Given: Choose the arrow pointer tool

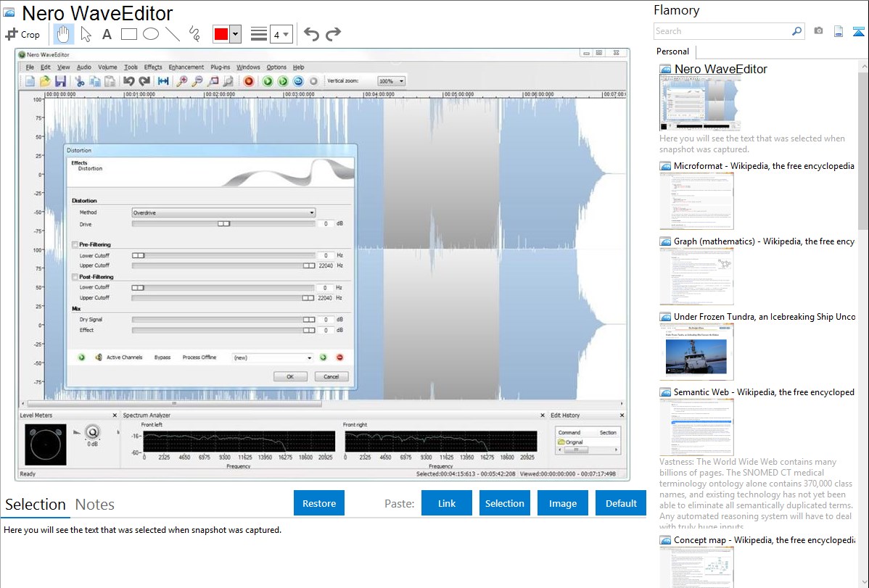Looking at the screenshot, I should click(x=86, y=34).
